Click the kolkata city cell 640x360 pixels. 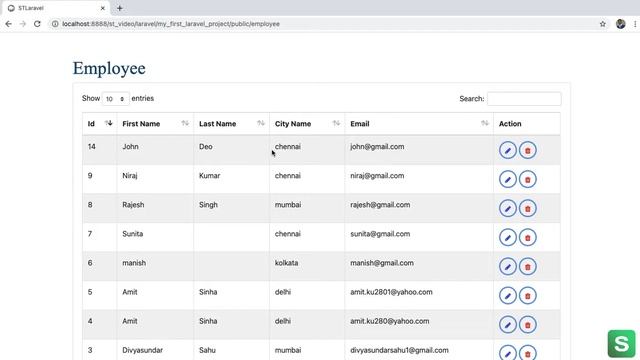click(x=307, y=267)
